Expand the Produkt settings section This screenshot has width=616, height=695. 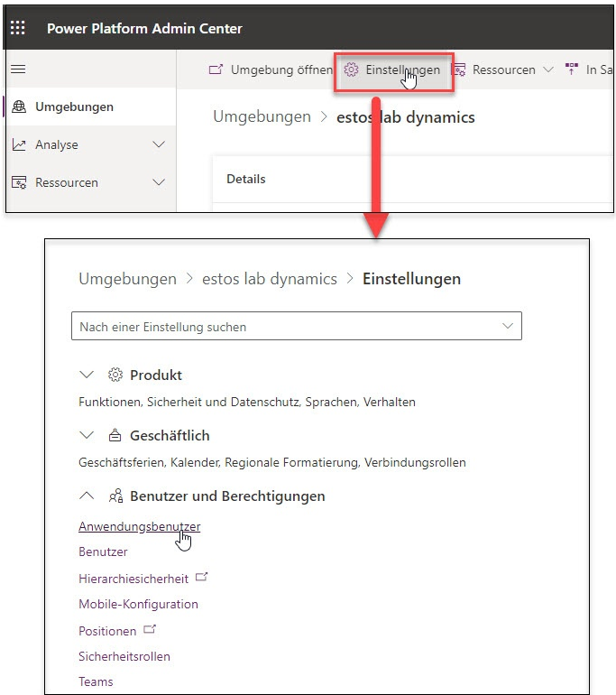point(87,375)
